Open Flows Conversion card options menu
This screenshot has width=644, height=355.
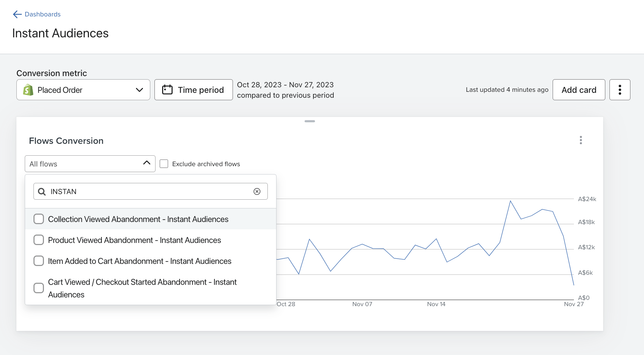[x=581, y=140]
